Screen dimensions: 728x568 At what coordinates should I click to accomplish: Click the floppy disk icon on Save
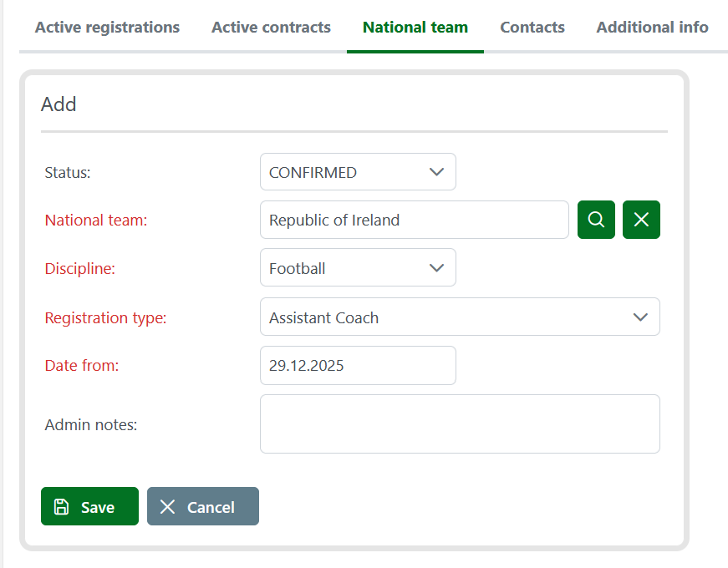coord(61,507)
